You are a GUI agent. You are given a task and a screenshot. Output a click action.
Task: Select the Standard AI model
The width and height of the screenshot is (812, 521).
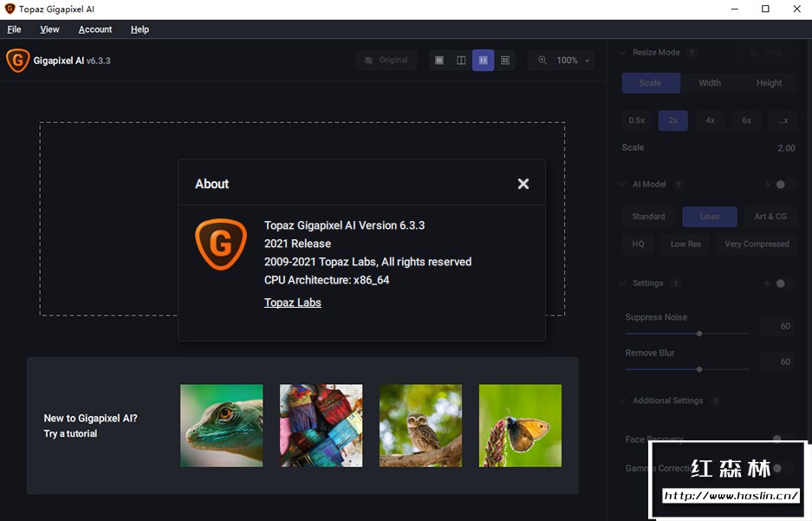(x=648, y=217)
